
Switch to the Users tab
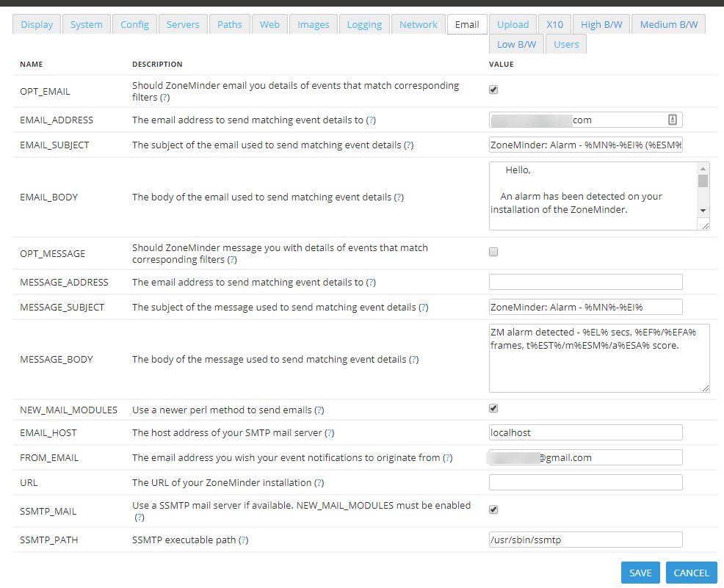click(566, 44)
